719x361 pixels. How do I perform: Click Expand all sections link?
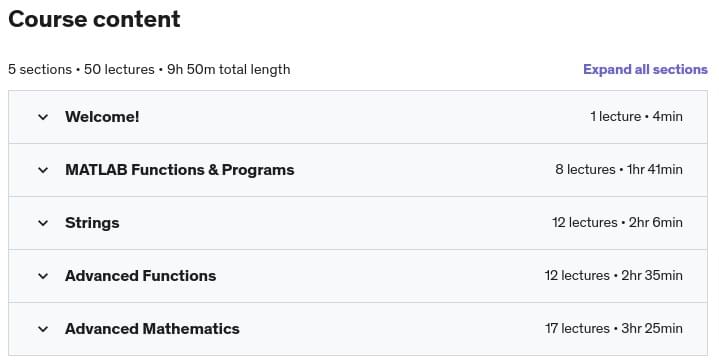(645, 69)
